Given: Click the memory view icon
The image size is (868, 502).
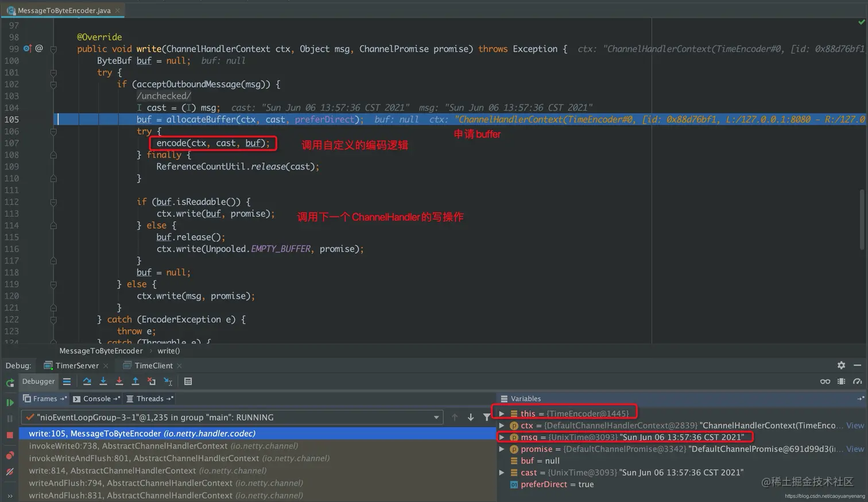Looking at the screenshot, I should click(841, 381).
